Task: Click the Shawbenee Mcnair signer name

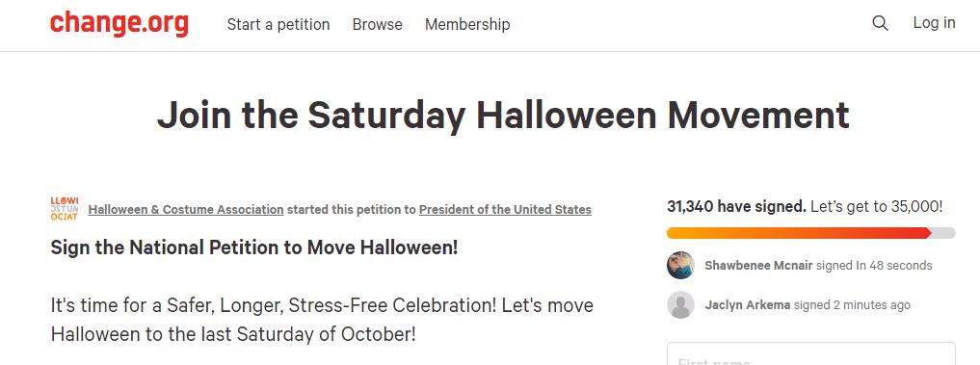Action: [758, 265]
